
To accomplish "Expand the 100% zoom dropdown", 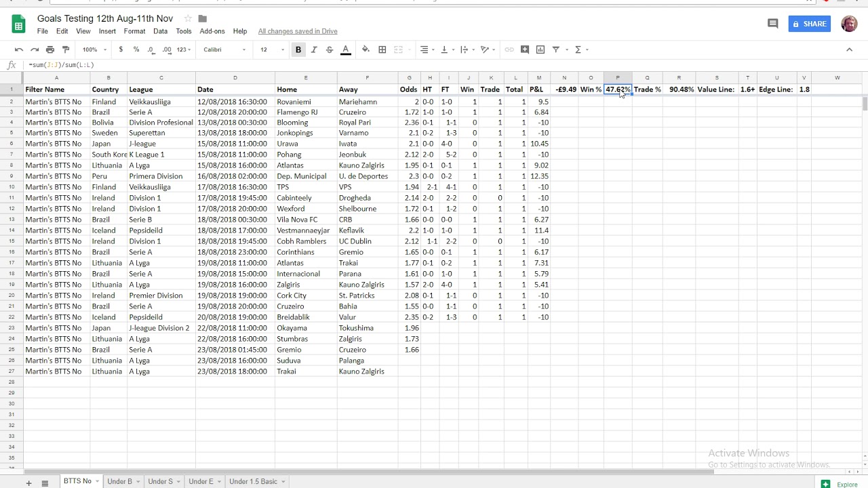I will point(94,49).
